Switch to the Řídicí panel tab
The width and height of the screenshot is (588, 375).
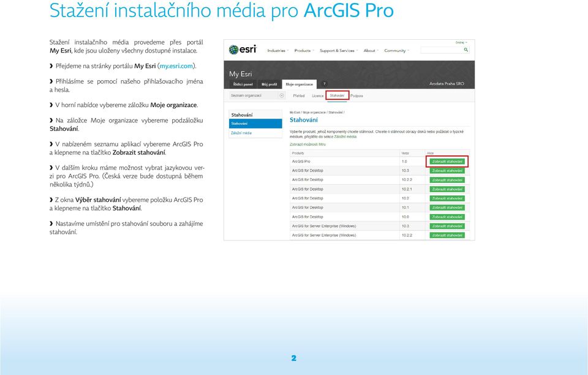[x=243, y=84]
